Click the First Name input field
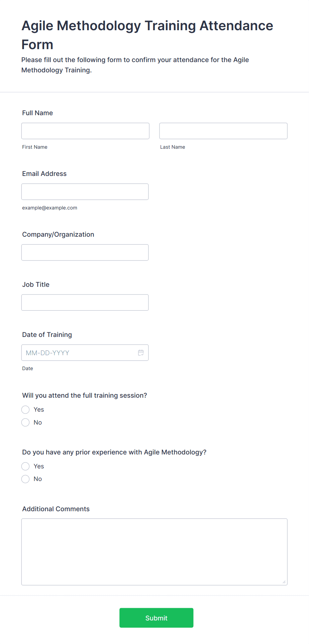This screenshot has width=309, height=644. (85, 131)
